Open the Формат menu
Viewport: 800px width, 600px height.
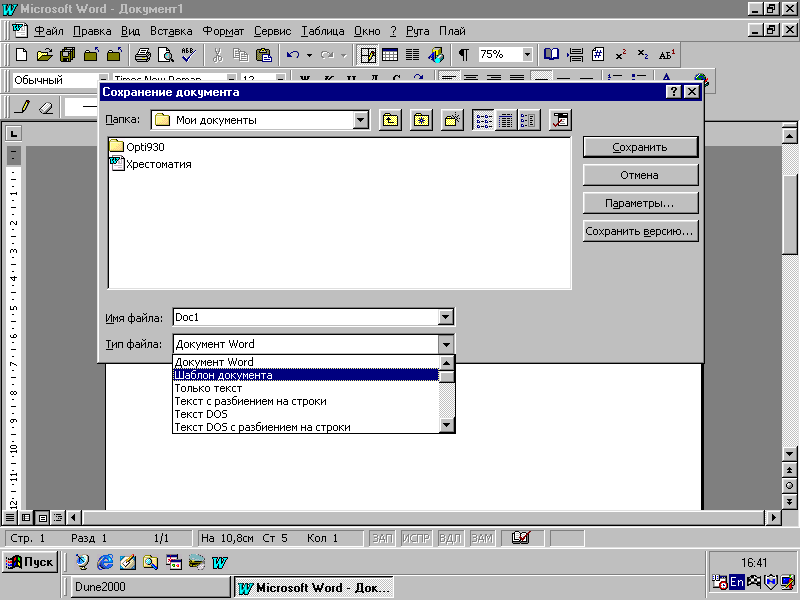222,31
